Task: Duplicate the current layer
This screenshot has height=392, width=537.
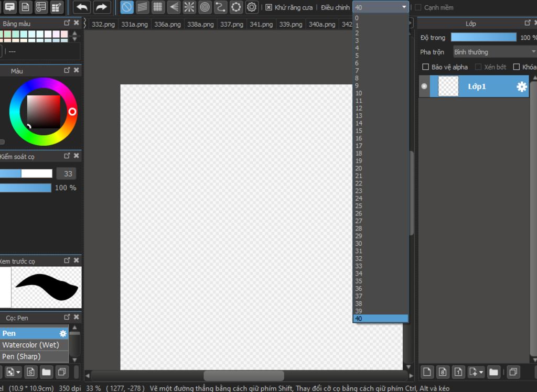Action: tap(513, 372)
